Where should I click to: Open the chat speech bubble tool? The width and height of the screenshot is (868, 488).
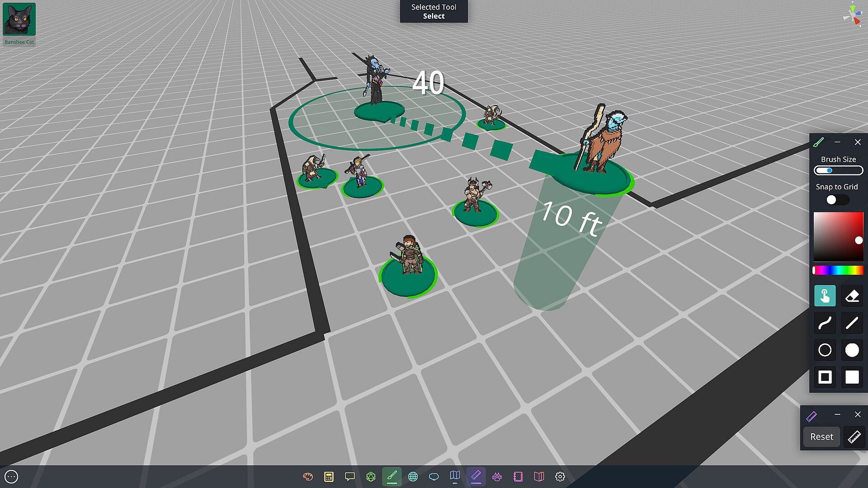tap(349, 477)
